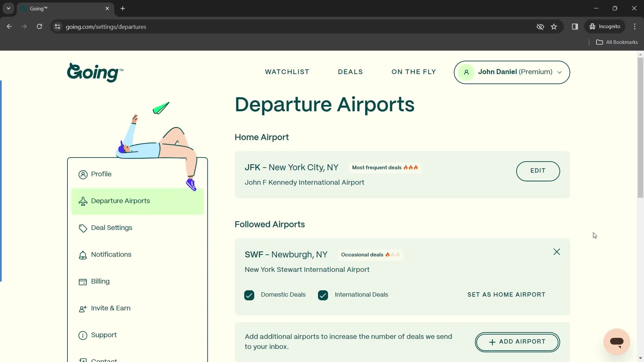The image size is (644, 362).
Task: Open On The Fly section
Action: [414, 72]
